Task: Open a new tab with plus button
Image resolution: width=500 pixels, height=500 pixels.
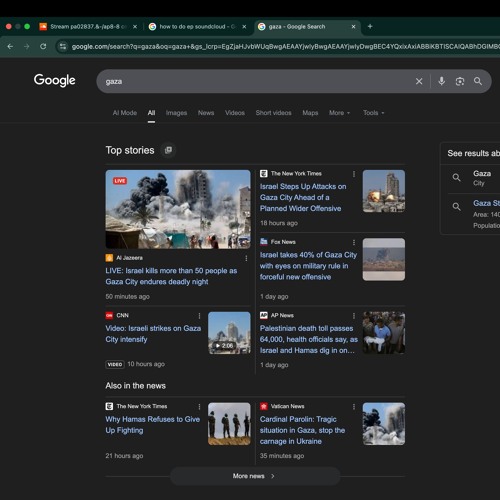Action: pos(370,26)
